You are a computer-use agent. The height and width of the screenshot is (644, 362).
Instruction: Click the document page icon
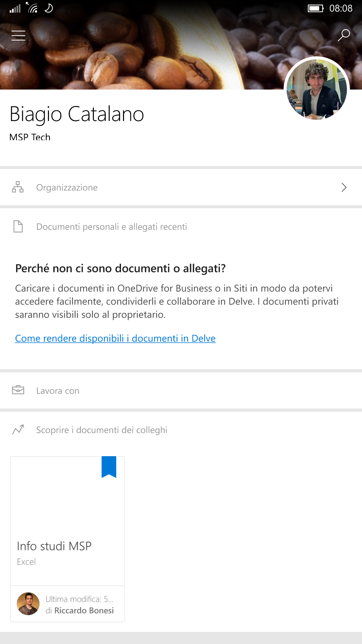click(18, 226)
